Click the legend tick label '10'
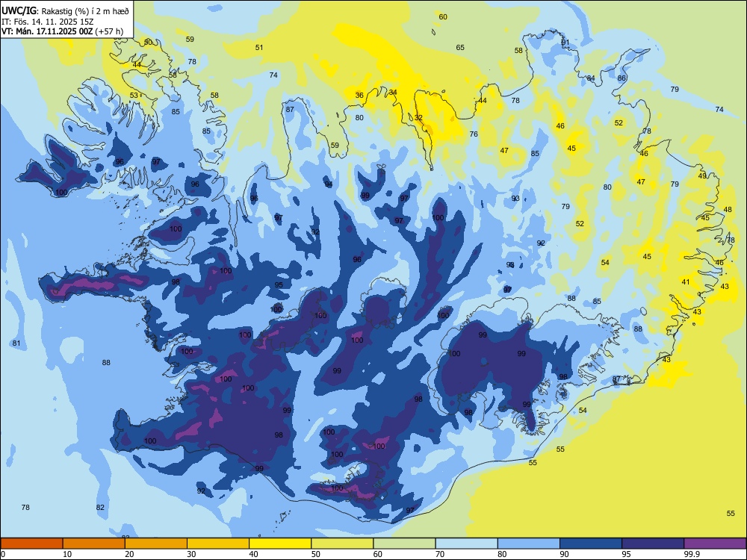 tap(67, 554)
